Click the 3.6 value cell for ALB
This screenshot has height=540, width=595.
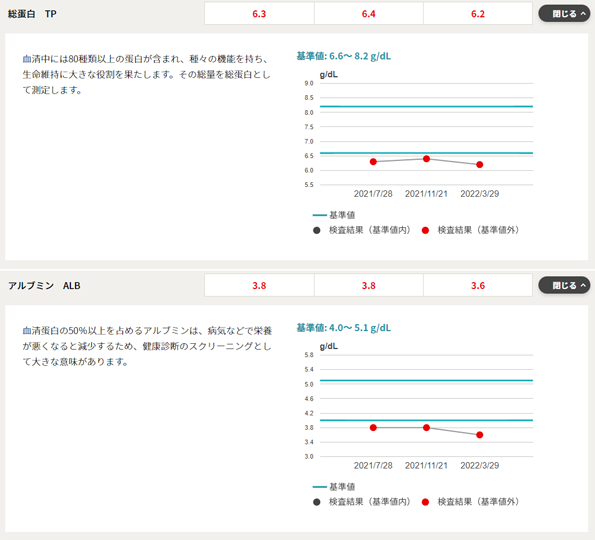point(478,285)
